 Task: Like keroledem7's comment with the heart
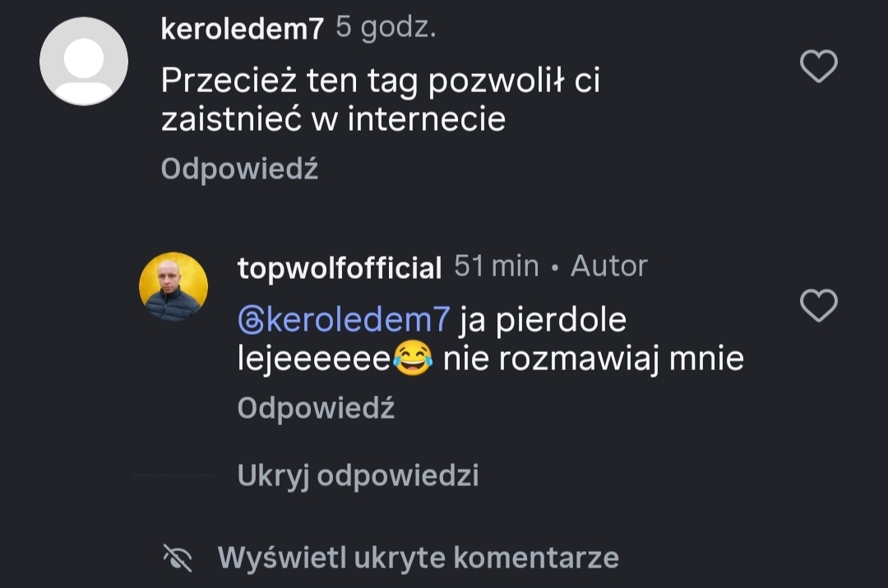pos(818,67)
